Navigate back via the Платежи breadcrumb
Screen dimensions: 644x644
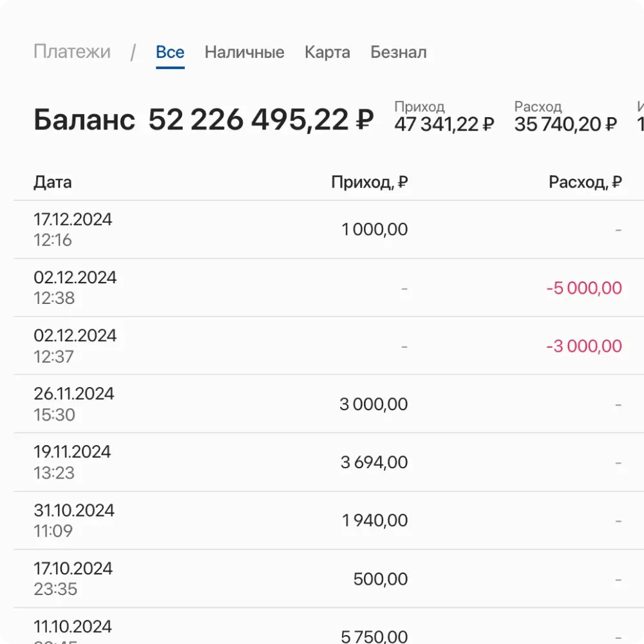(72, 52)
